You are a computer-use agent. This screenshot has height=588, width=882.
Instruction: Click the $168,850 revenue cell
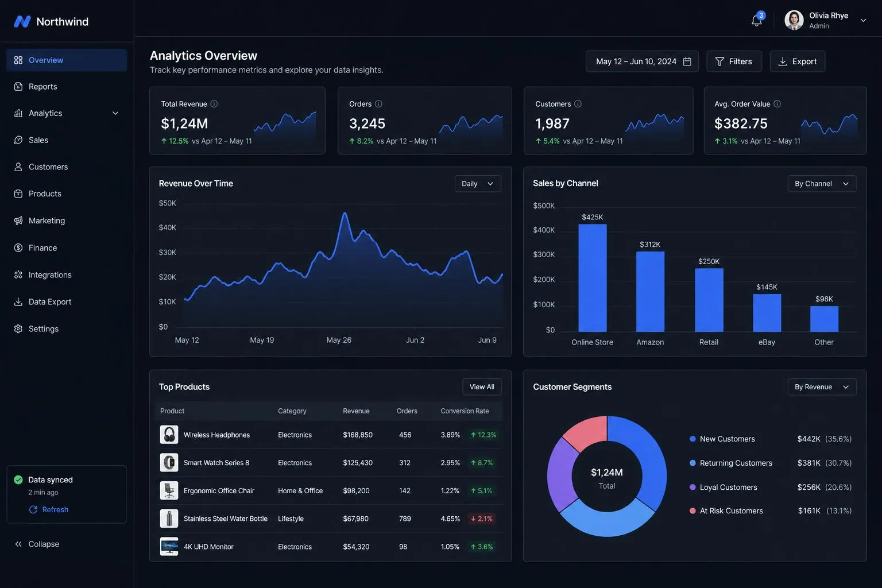click(x=358, y=435)
